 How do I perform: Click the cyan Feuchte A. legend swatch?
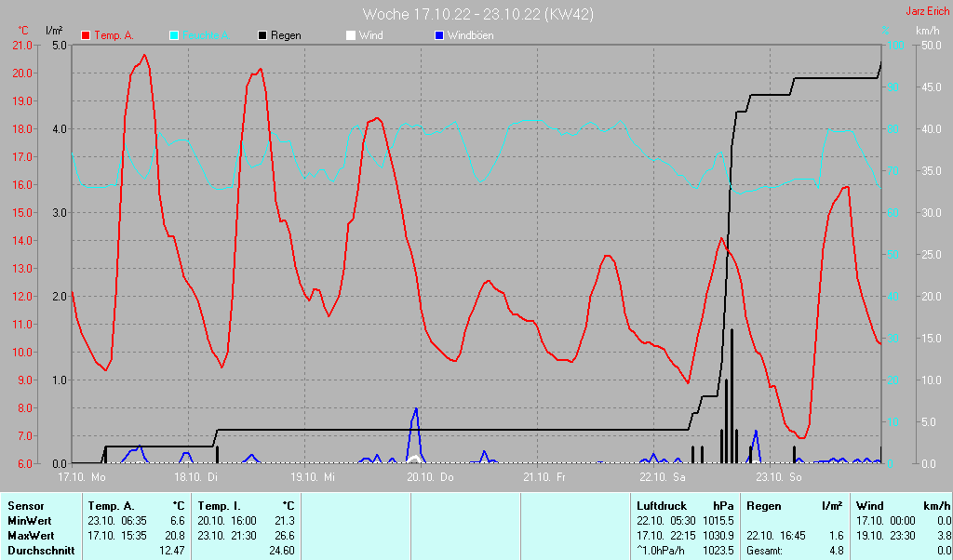click(x=174, y=35)
